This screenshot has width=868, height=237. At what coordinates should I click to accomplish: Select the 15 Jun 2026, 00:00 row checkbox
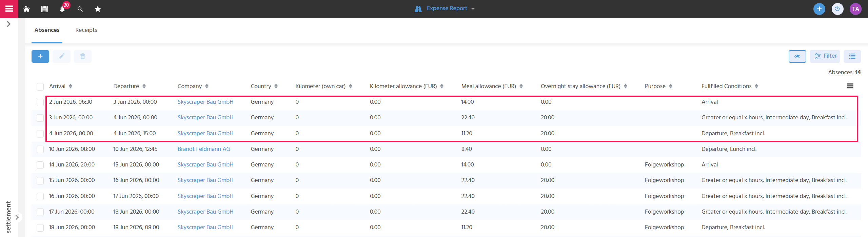(x=40, y=180)
